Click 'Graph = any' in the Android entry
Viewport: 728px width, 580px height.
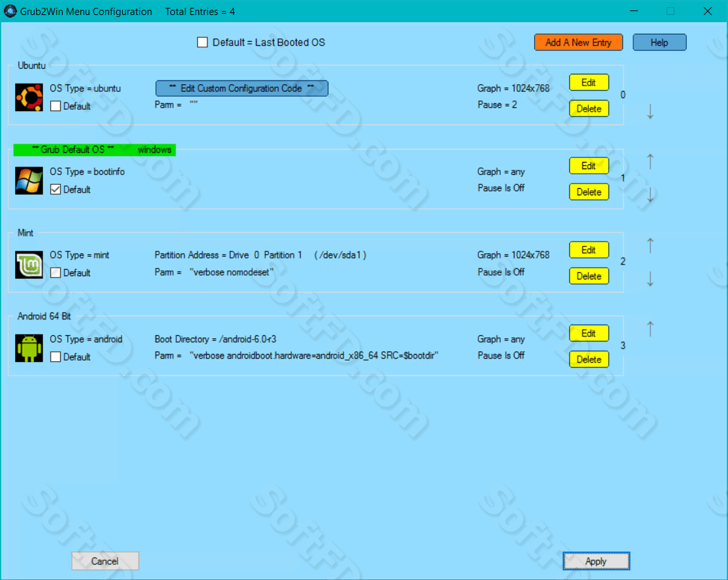coord(501,339)
